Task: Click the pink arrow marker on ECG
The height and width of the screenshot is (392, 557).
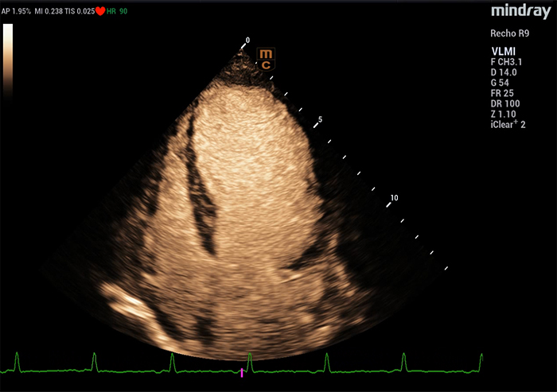Action: pos(242,372)
